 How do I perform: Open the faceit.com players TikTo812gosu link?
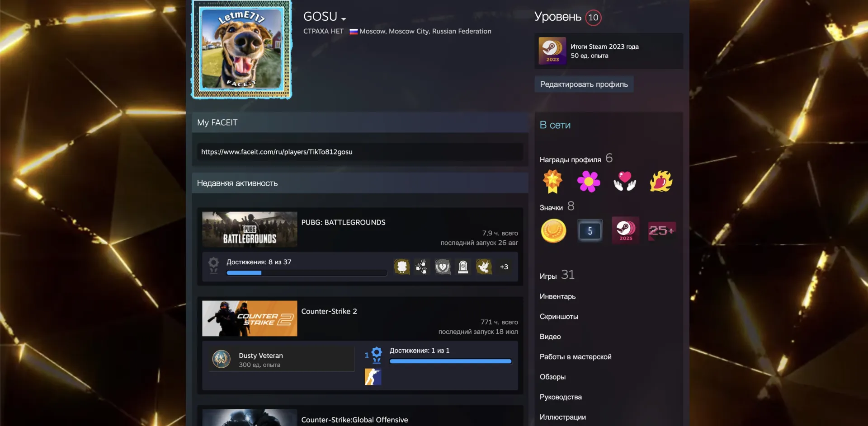click(277, 152)
